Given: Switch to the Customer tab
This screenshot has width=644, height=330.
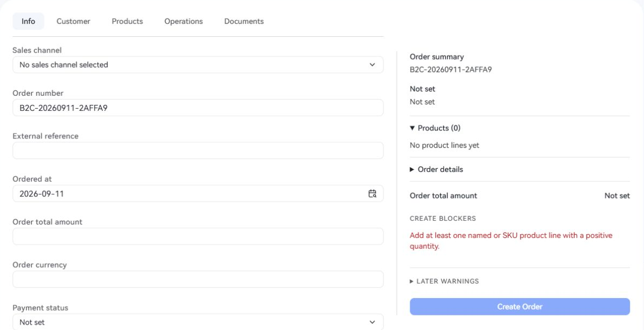Looking at the screenshot, I should point(74,21).
